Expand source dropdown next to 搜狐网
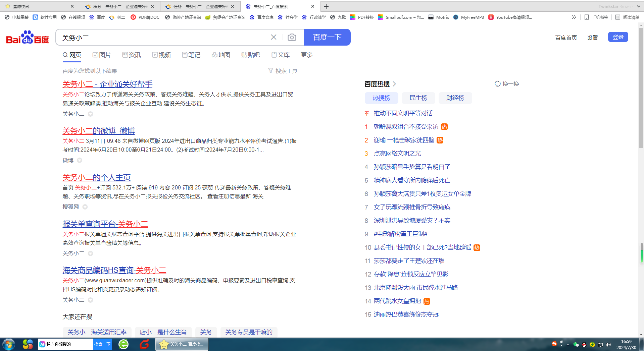 [85, 207]
